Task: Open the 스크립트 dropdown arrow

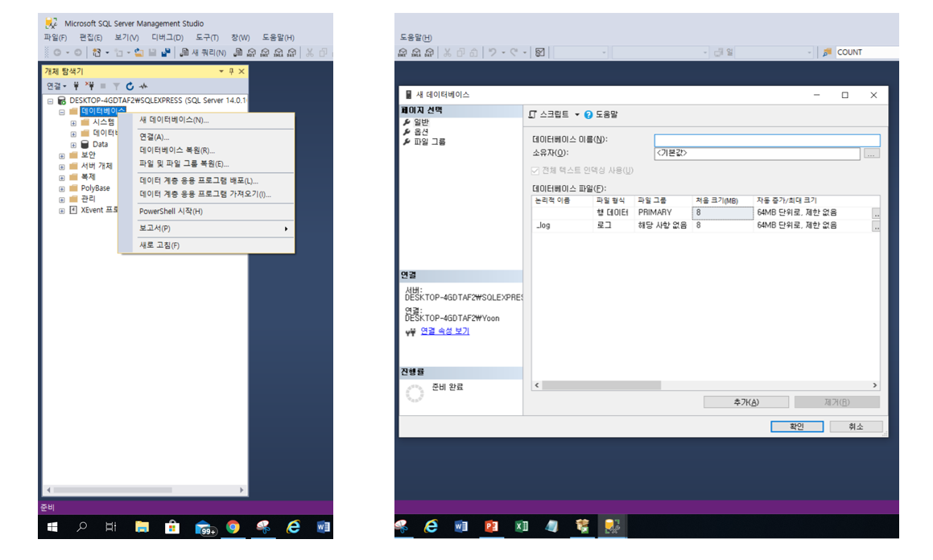Action: pyautogui.click(x=576, y=115)
